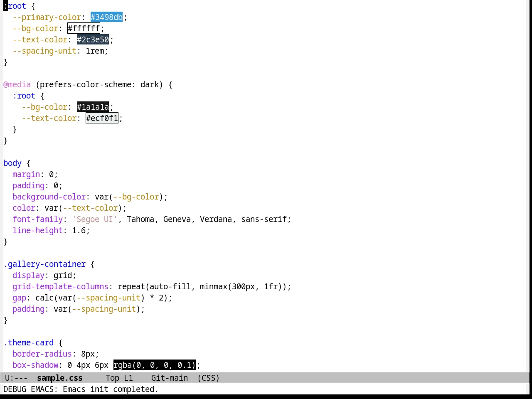Click display: grid line
The width and height of the screenshot is (532, 399).
(44, 275)
